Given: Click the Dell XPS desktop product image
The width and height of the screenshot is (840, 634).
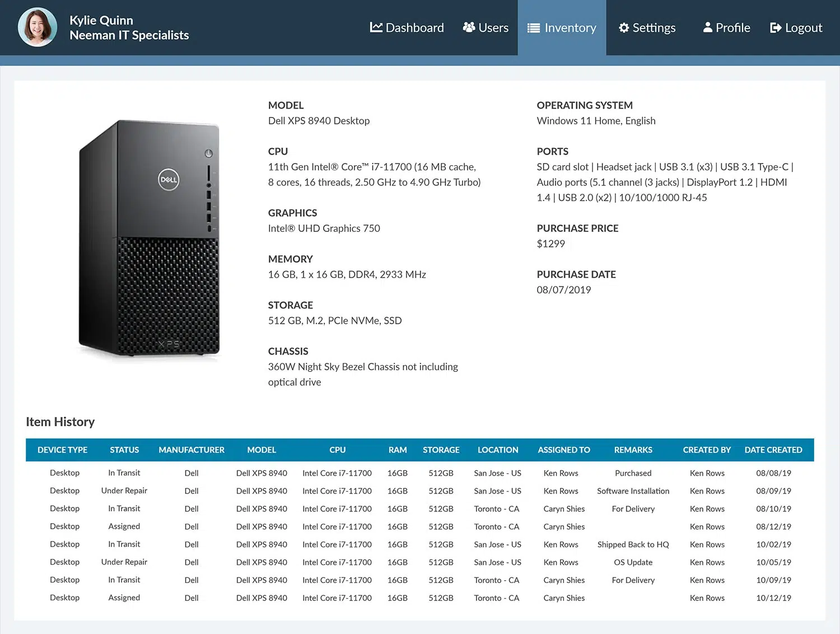Looking at the screenshot, I should 150,238.
